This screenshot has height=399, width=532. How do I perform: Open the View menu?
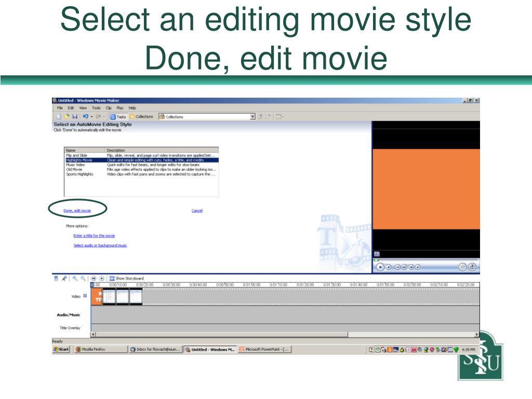83,108
